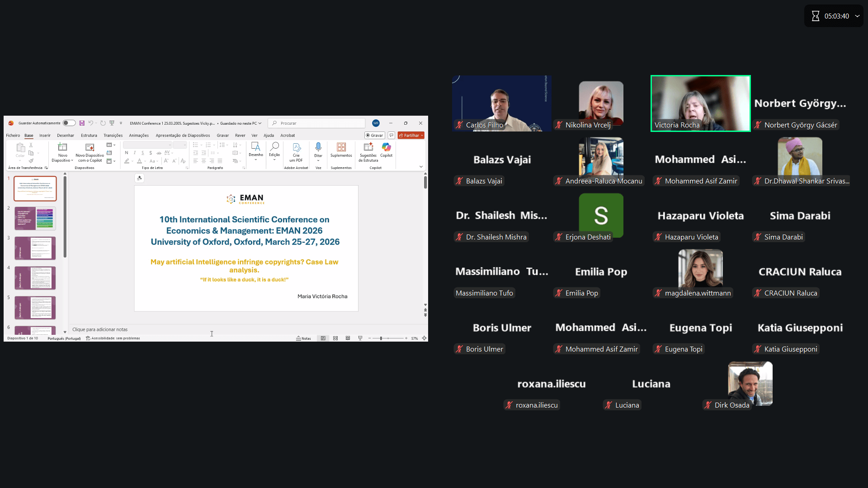Click Crie um PDF Acrobat icon
868x488 pixels.
point(296,147)
